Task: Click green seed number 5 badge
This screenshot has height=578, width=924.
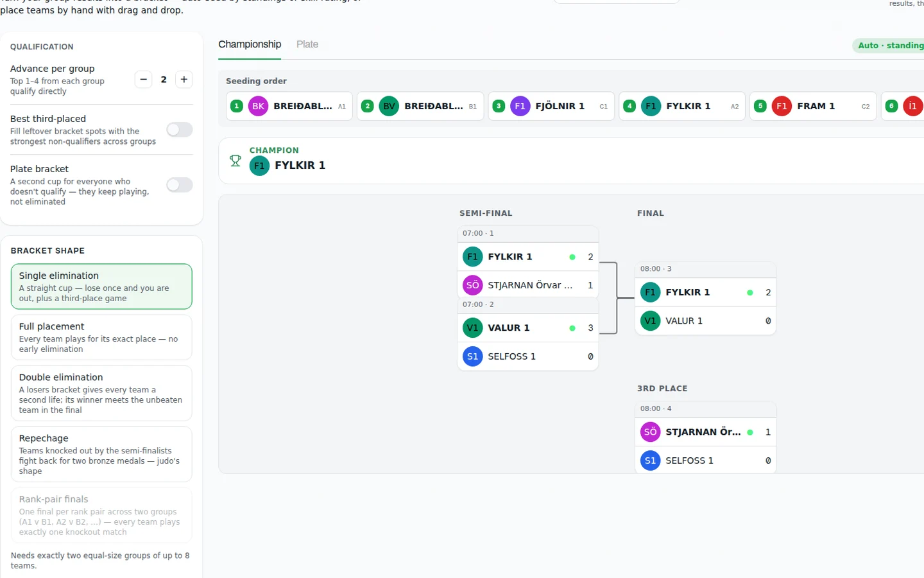Action: (x=760, y=106)
